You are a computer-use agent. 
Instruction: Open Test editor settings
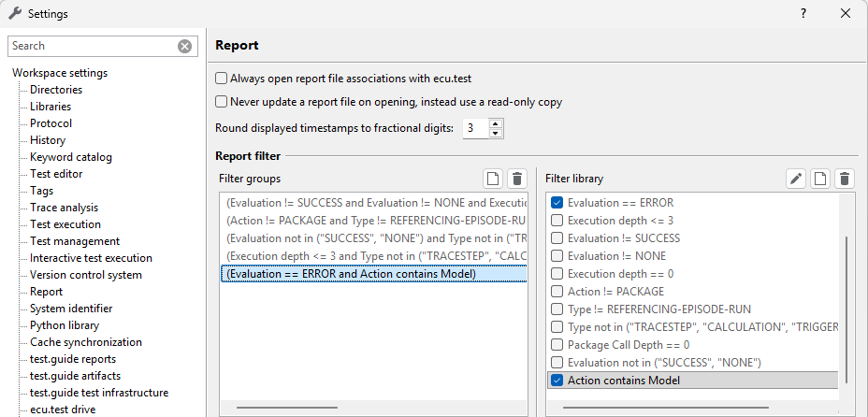coord(56,174)
